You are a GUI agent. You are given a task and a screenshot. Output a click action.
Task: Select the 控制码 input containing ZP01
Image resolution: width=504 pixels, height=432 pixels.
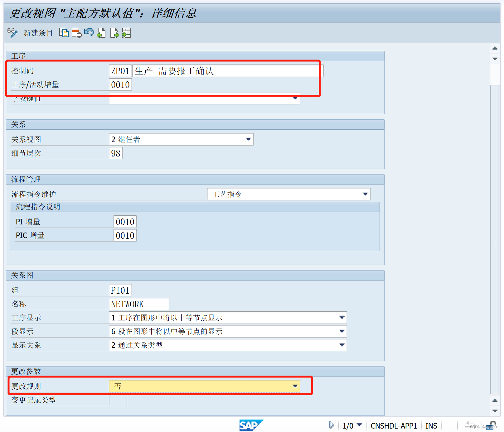tap(120, 71)
